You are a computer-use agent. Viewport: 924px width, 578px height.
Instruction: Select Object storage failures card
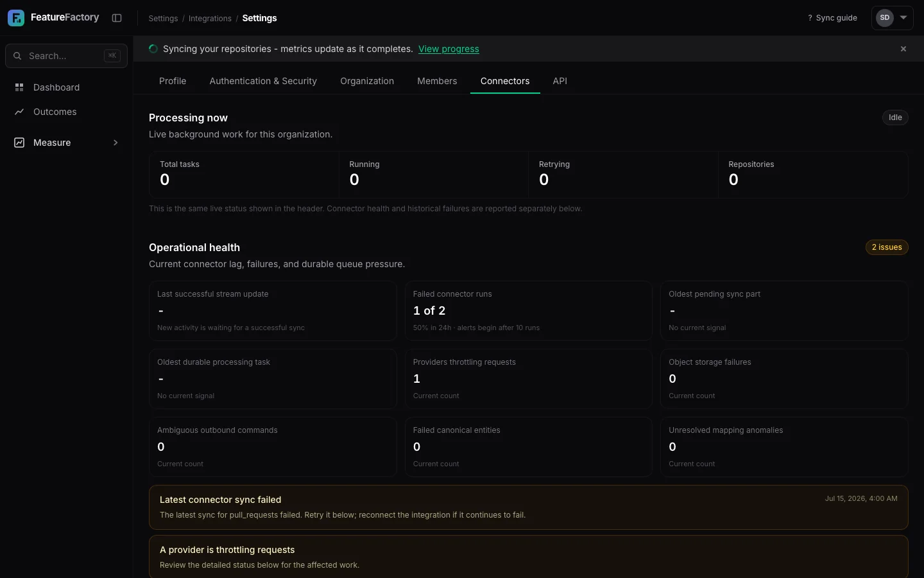784,379
